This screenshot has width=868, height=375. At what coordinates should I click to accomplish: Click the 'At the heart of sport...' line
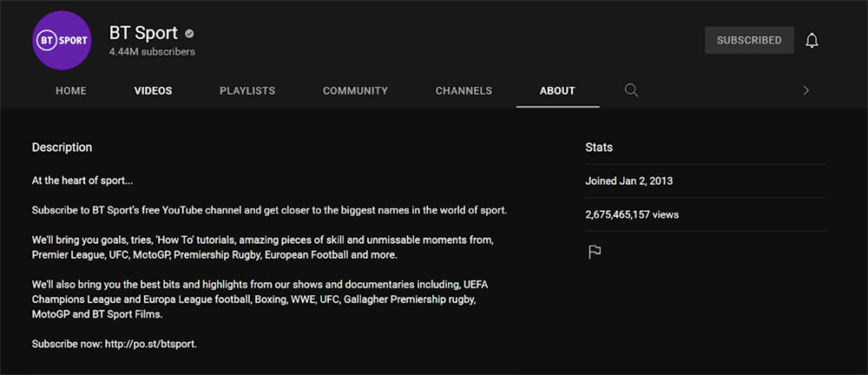click(x=82, y=181)
